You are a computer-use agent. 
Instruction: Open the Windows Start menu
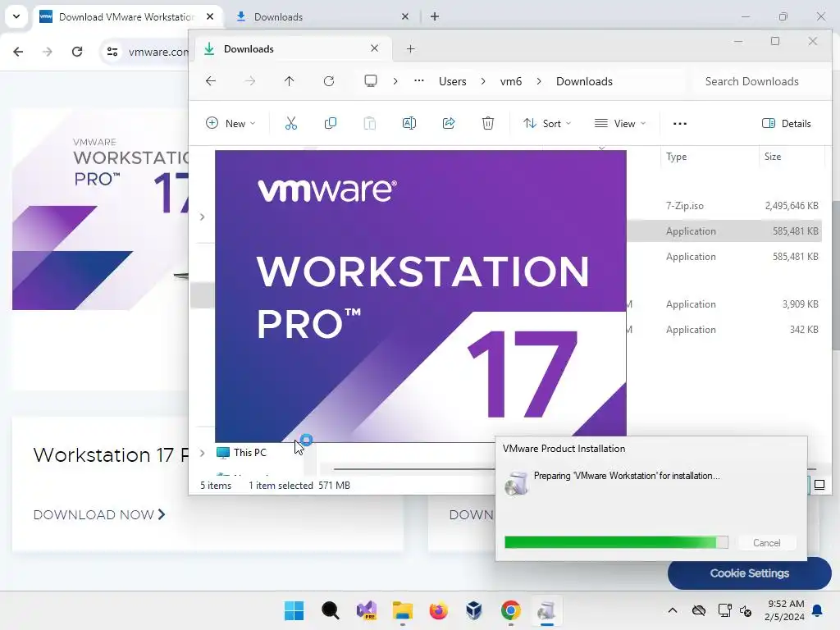pos(294,610)
